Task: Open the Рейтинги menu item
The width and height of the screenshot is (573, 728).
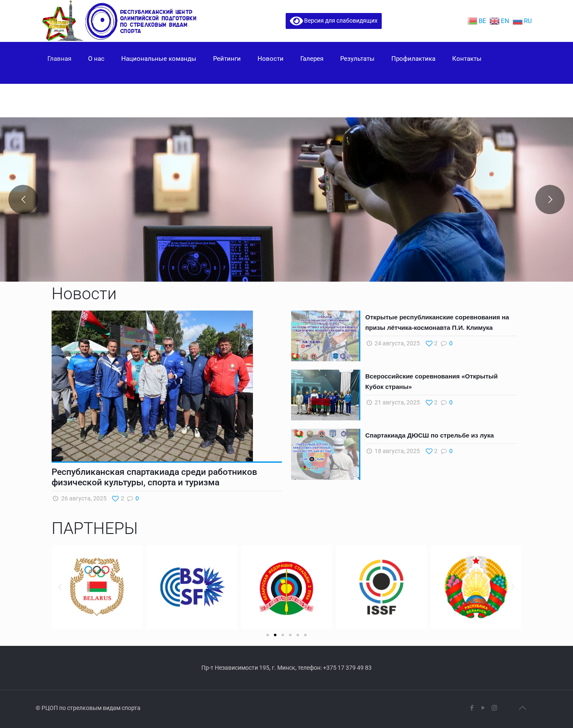Action: coord(227,59)
